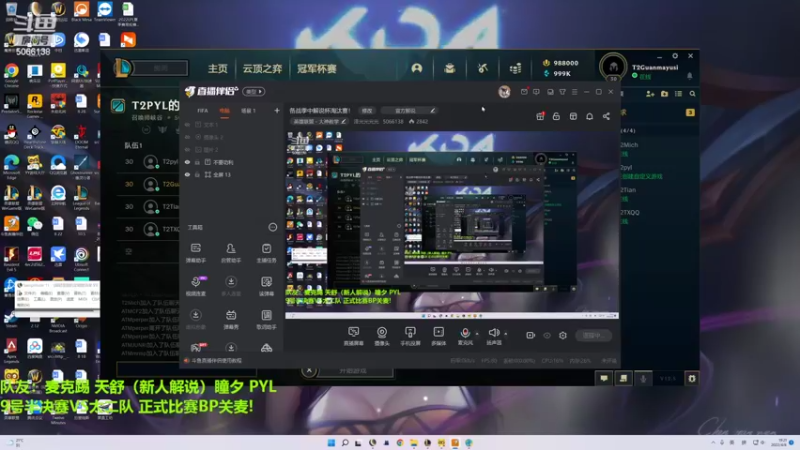Toggle lock on 全屏 13 source
This screenshot has height=450, width=800.
(197, 174)
